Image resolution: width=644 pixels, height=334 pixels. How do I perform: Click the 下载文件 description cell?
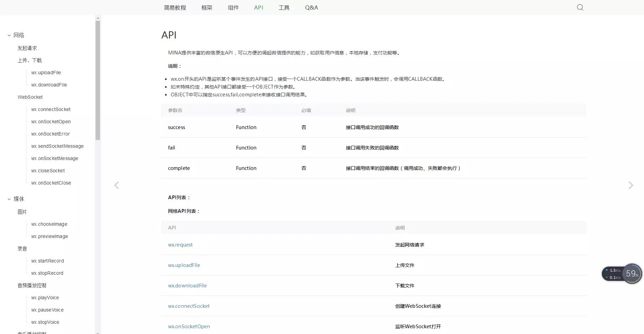coord(405,286)
